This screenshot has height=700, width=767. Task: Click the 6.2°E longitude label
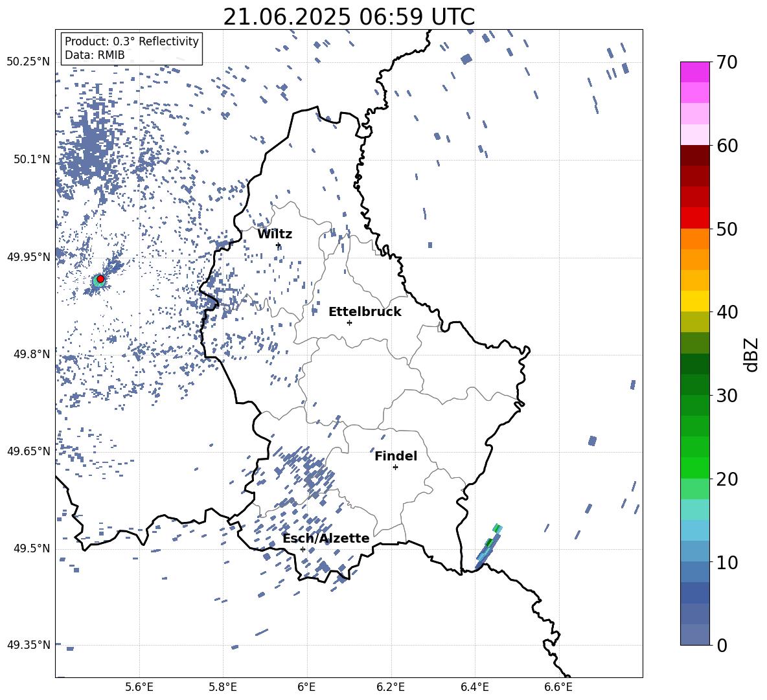[391, 687]
